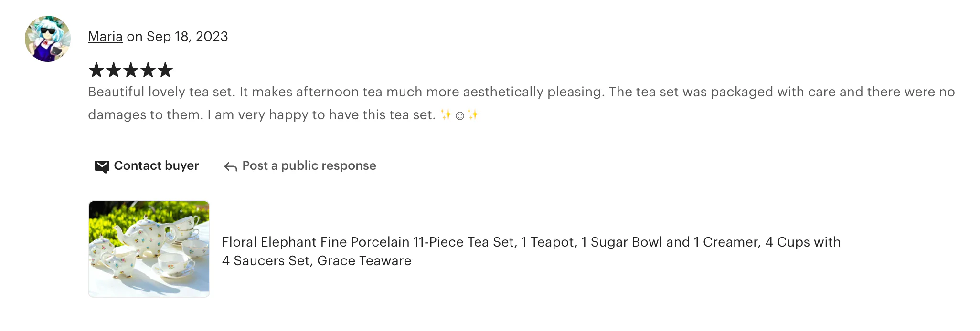Click the review date Sep 18, 2023

[x=187, y=37]
